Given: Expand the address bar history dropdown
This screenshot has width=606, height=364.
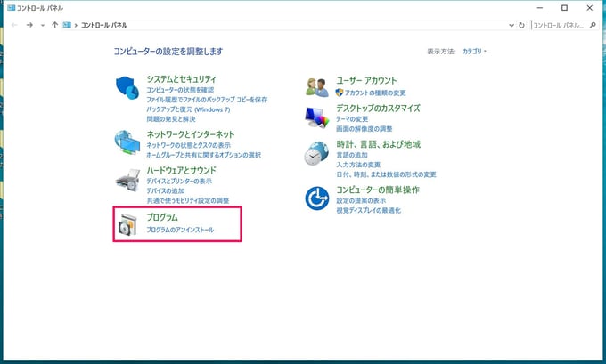Looking at the screenshot, I should pos(512,26).
